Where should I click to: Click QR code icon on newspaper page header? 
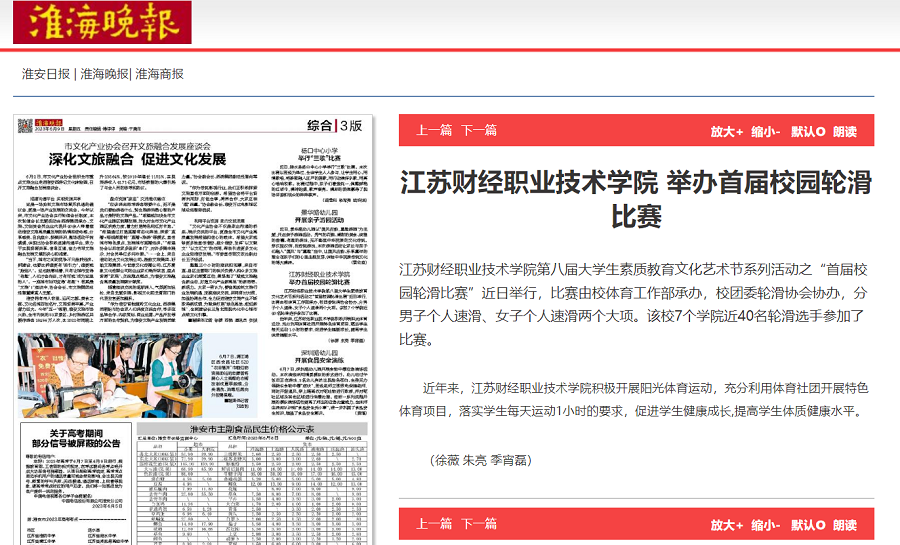tap(25, 126)
